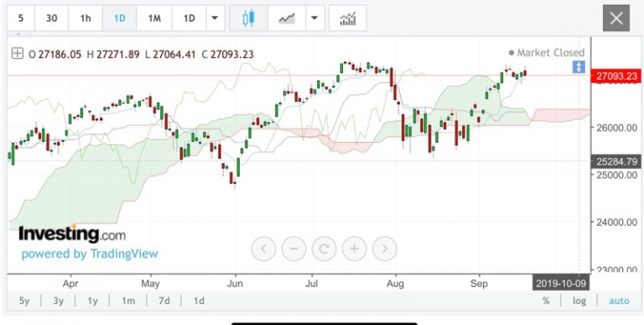
Task: Click the low value L 27064.41
Action: coord(170,55)
